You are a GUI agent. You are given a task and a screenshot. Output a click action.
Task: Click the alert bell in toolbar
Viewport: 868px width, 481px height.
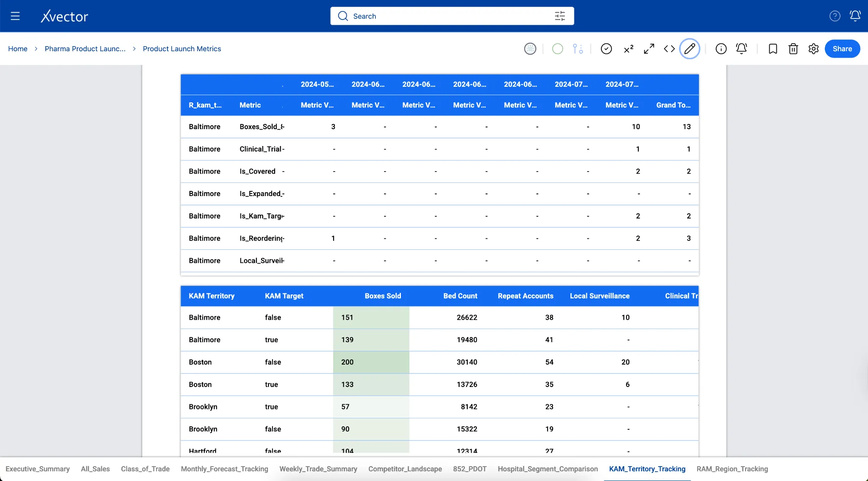point(741,49)
